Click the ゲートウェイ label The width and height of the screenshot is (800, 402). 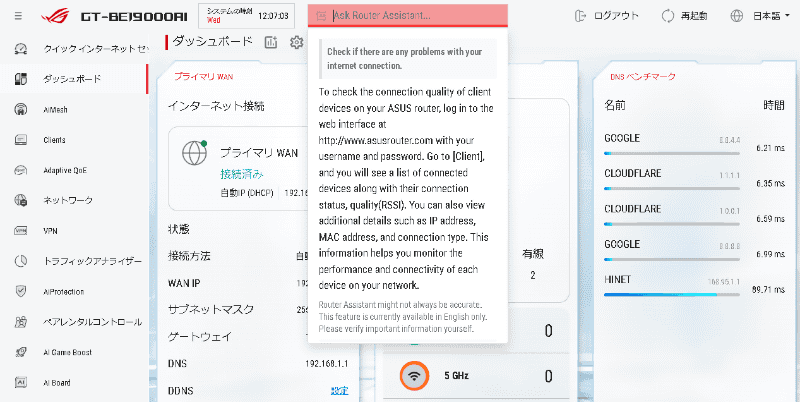pos(200,337)
